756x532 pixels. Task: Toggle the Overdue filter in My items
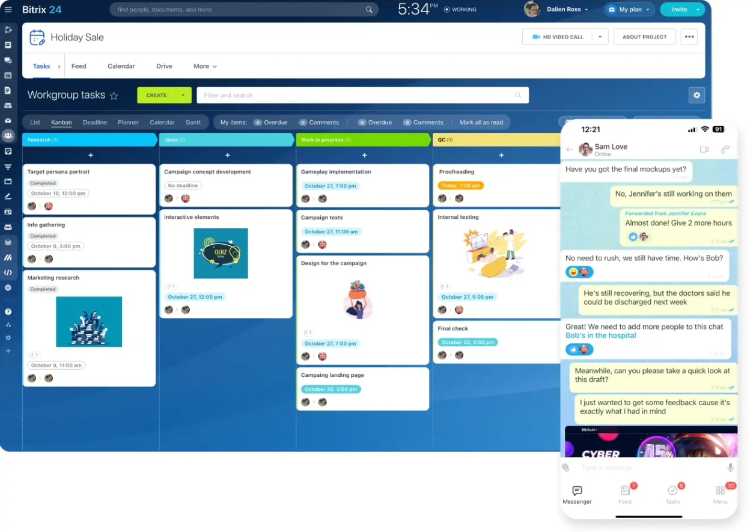click(271, 122)
